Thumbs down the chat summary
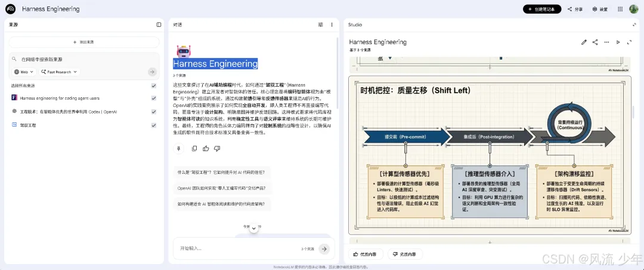Image resolution: width=644 pixels, height=270 pixels. pyautogui.click(x=217, y=149)
